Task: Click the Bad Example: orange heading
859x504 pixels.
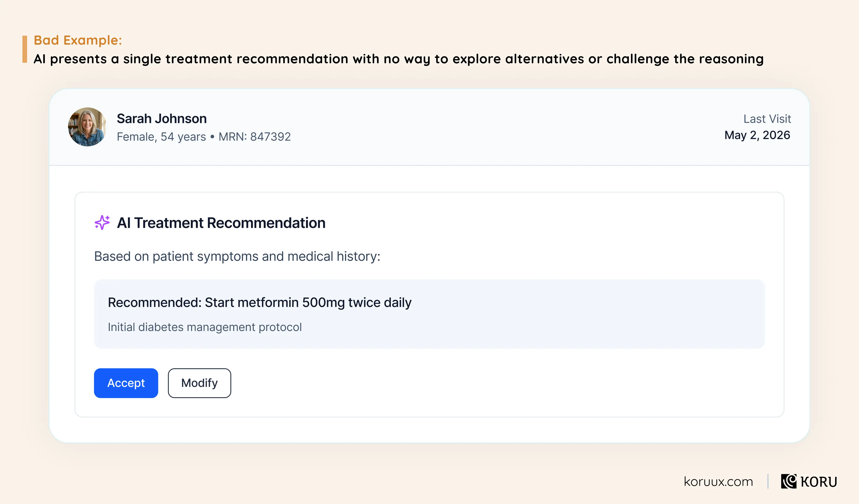Action: (78, 40)
